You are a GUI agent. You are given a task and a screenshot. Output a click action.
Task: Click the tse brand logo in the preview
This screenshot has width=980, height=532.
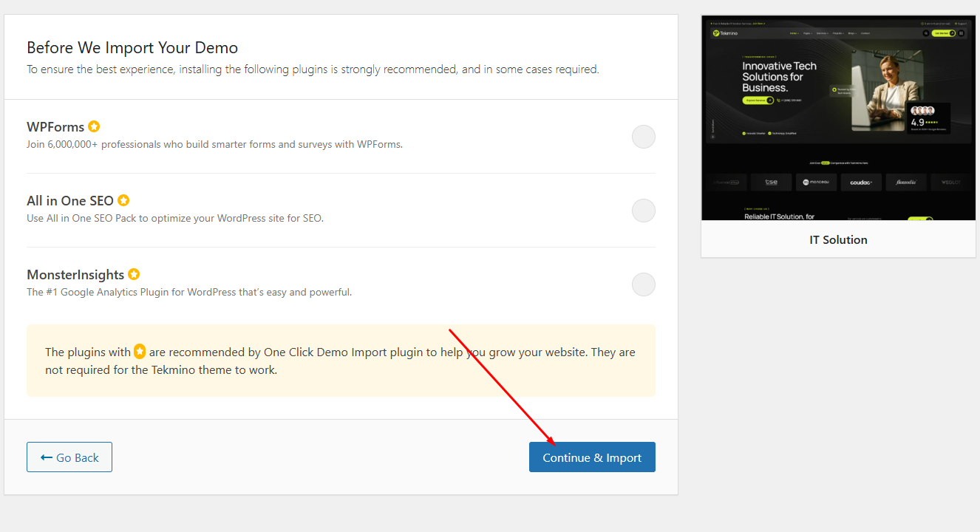coord(771,182)
